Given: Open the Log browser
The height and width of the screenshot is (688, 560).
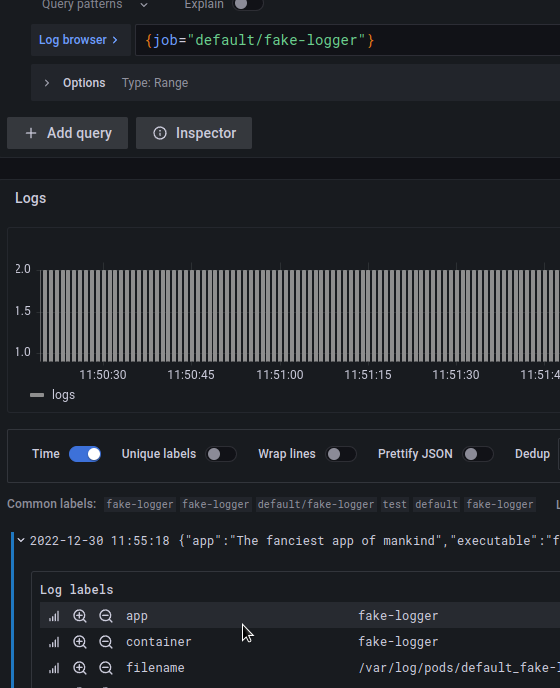Looking at the screenshot, I should [81, 40].
